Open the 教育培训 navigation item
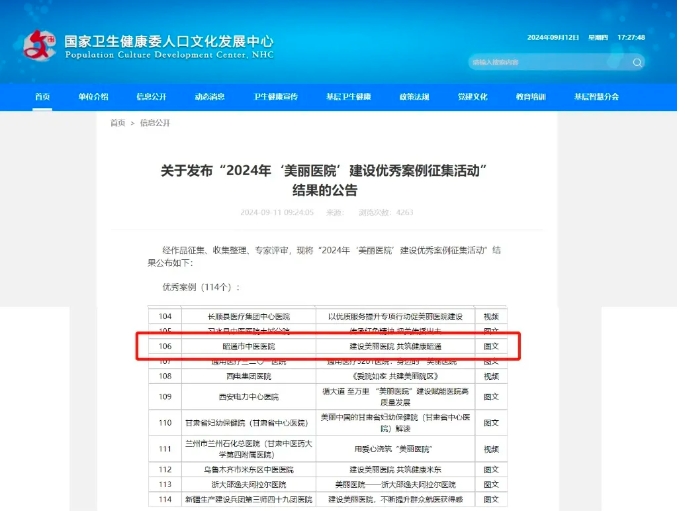 coord(530,97)
